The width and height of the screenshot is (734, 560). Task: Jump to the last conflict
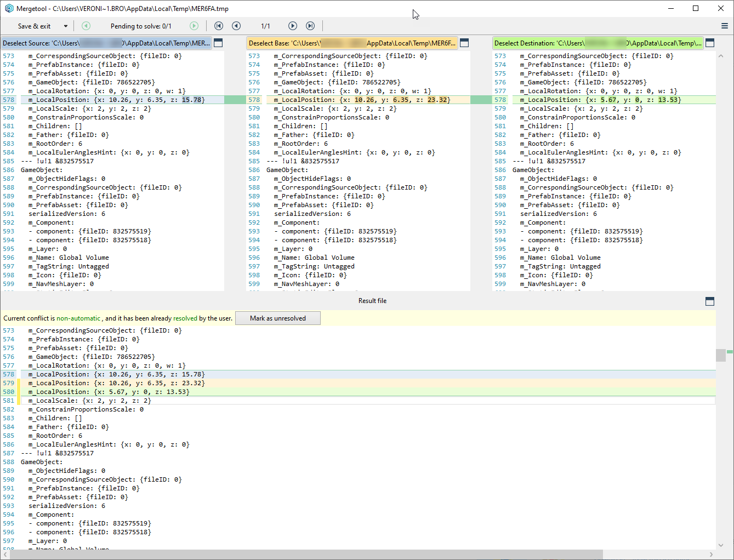tap(310, 26)
